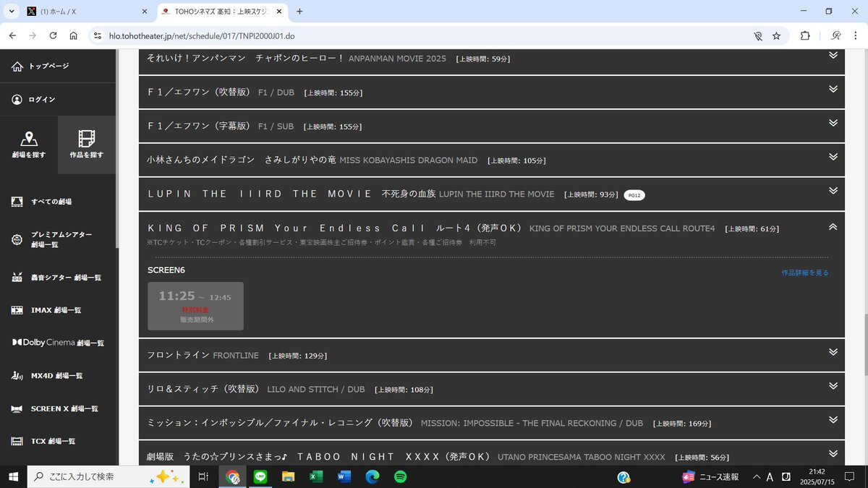Go forward in browser

tap(33, 35)
